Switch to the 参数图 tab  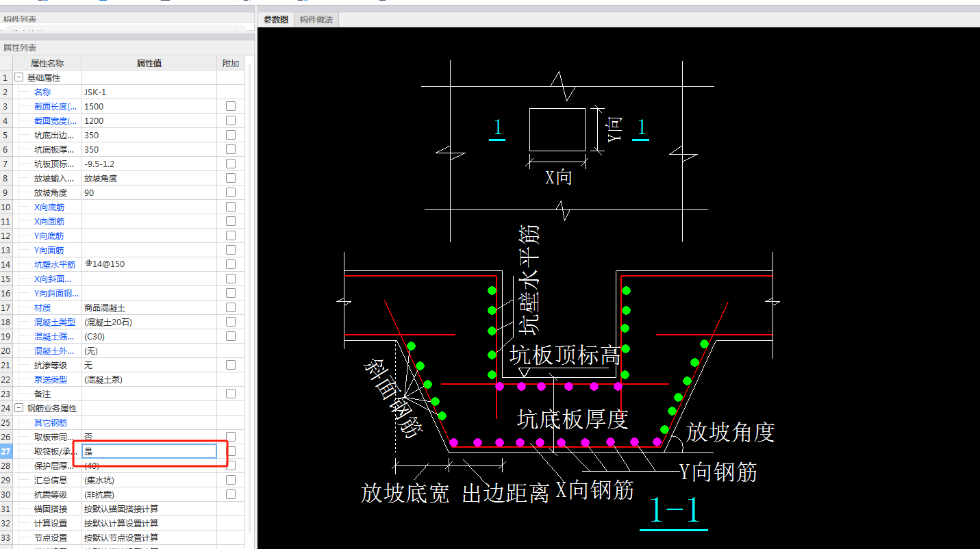tap(276, 20)
